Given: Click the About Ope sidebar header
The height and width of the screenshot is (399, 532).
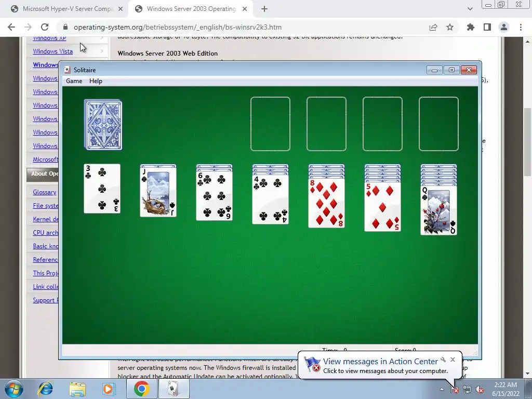Looking at the screenshot, I should click(x=43, y=174).
